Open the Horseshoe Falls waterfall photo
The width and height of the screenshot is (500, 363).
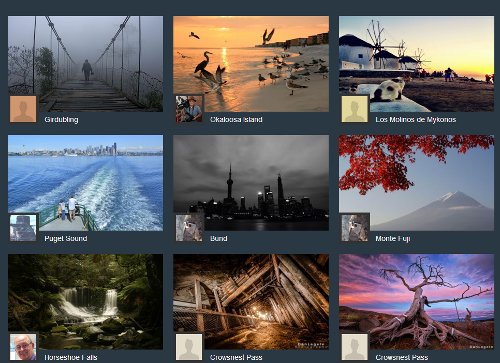click(x=86, y=302)
